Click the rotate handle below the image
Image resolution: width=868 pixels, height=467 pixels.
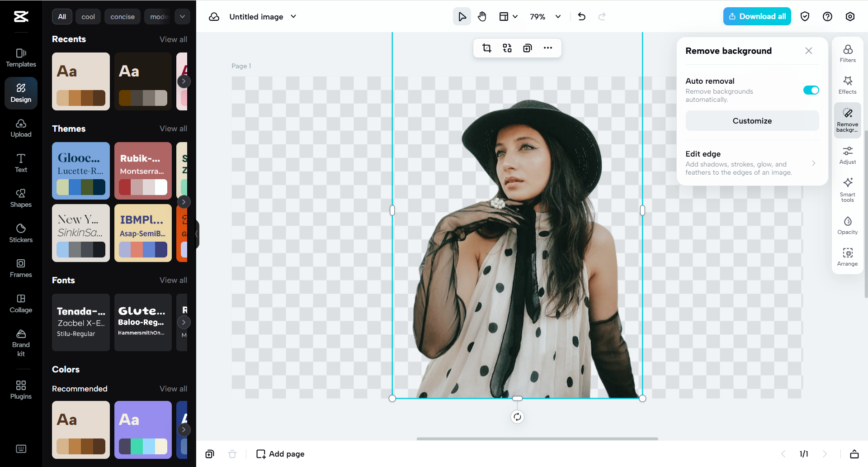[x=517, y=417]
